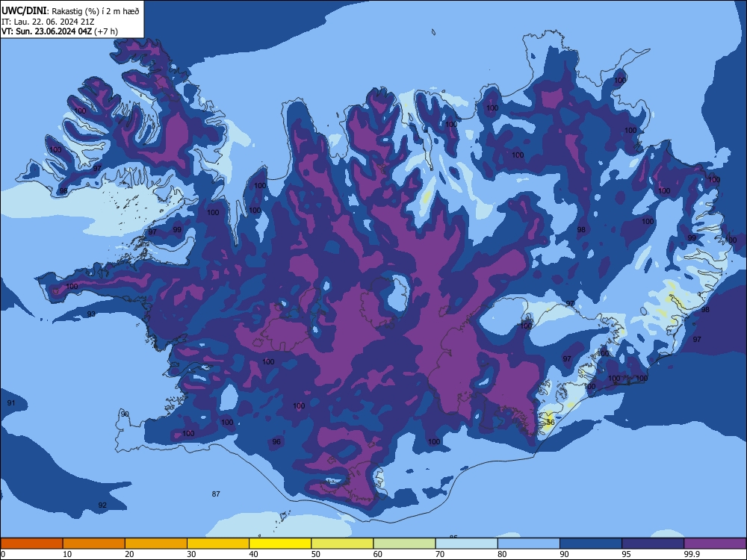Viewport: 747px width, 560px height.
Task: Click the 50–60 pale yellow legend swatch
Action: tap(342, 544)
